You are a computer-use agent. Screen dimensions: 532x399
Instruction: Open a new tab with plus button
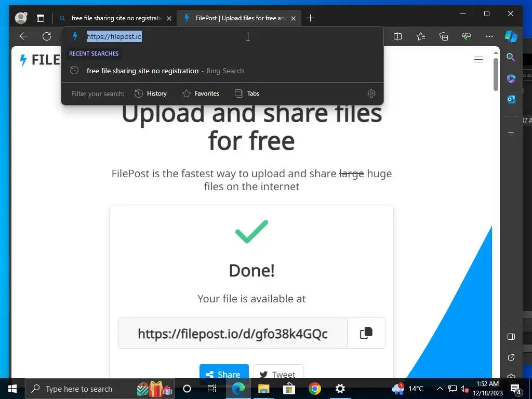coord(311,18)
